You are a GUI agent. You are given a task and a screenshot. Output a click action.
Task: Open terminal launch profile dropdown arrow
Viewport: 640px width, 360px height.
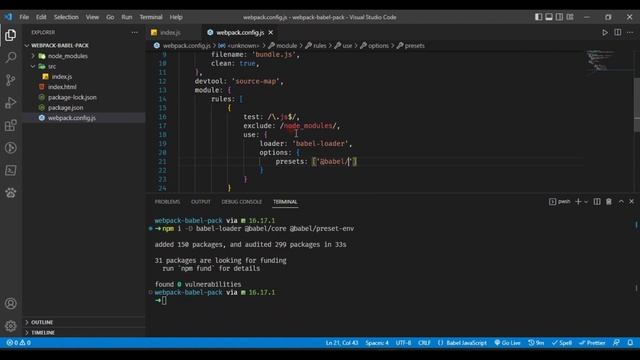pos(586,202)
